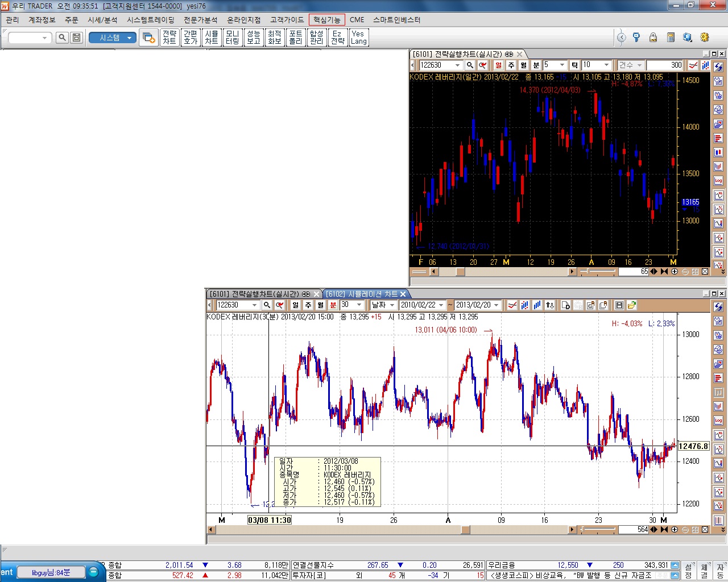Launch the 시뮬차트 simulation chart

[212, 38]
